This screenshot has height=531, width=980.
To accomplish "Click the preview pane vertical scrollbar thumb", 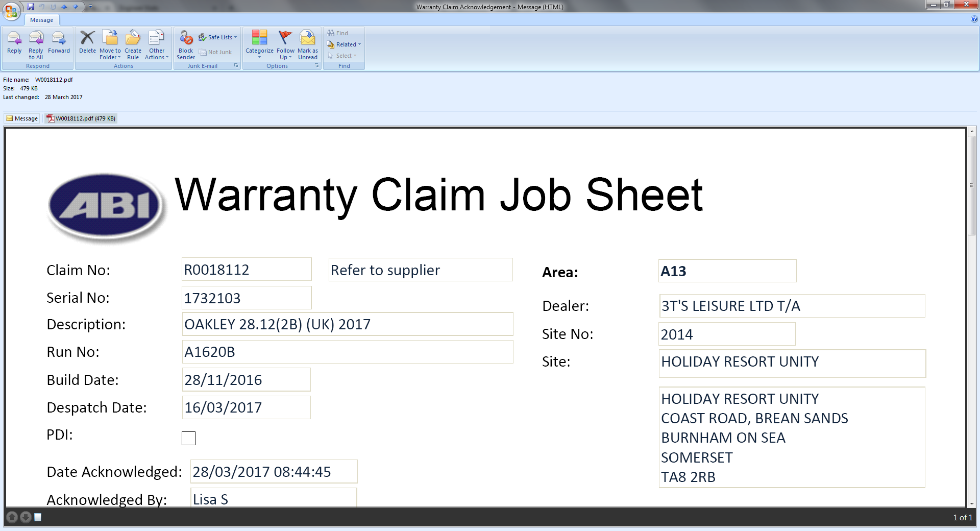I will coord(971,185).
